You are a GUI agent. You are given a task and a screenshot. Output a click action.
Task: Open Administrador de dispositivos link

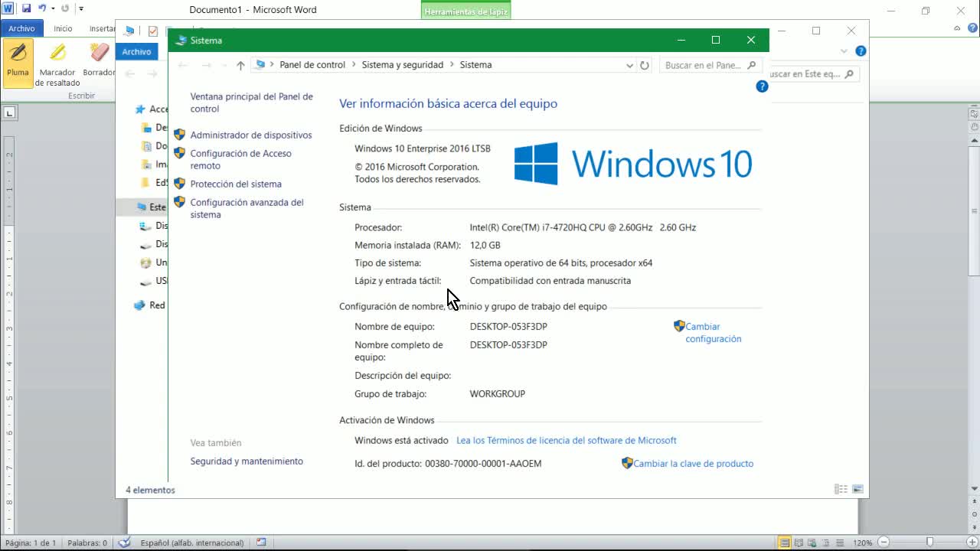tap(251, 135)
